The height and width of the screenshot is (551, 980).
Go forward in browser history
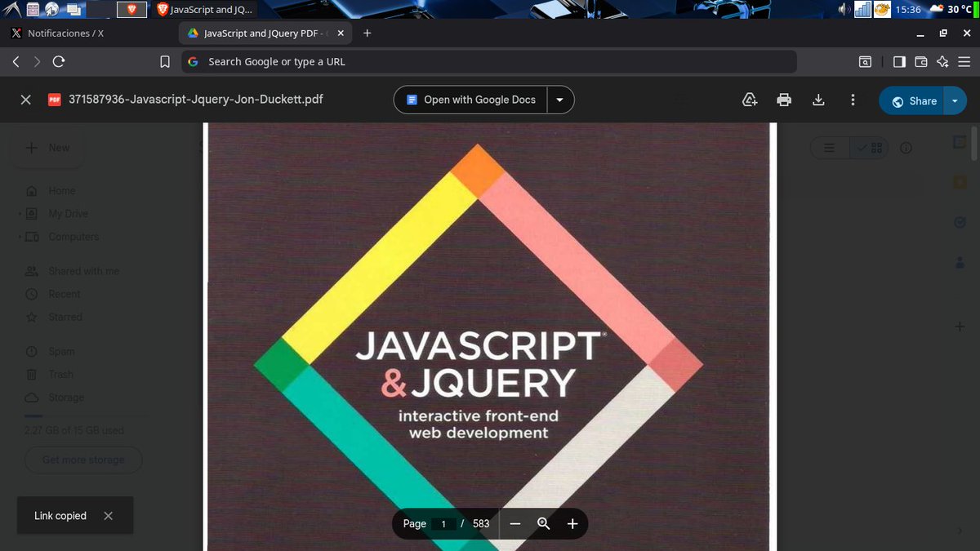(x=37, y=61)
